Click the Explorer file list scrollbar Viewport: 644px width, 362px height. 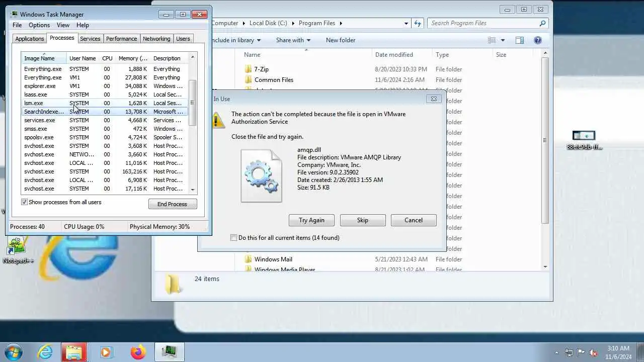(x=545, y=141)
